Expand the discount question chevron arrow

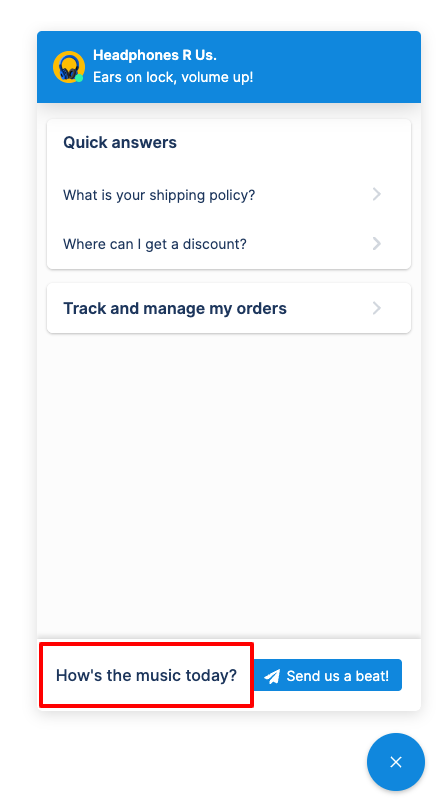(377, 243)
